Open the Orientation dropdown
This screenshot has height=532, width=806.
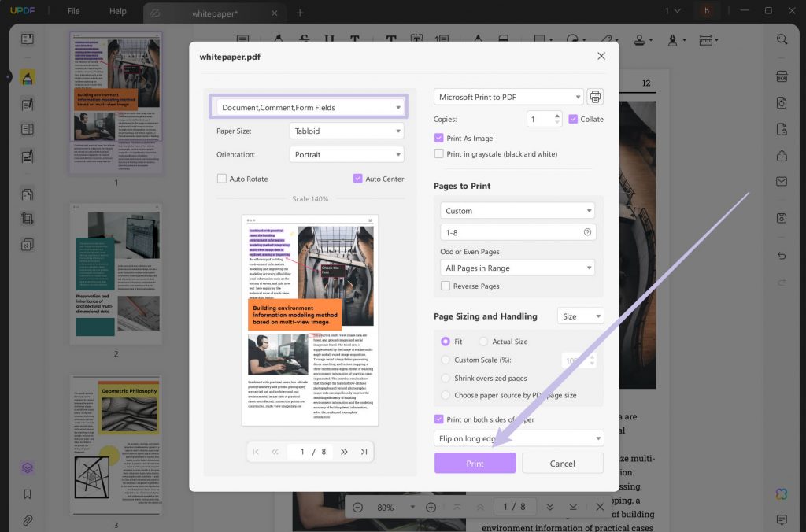pos(346,154)
